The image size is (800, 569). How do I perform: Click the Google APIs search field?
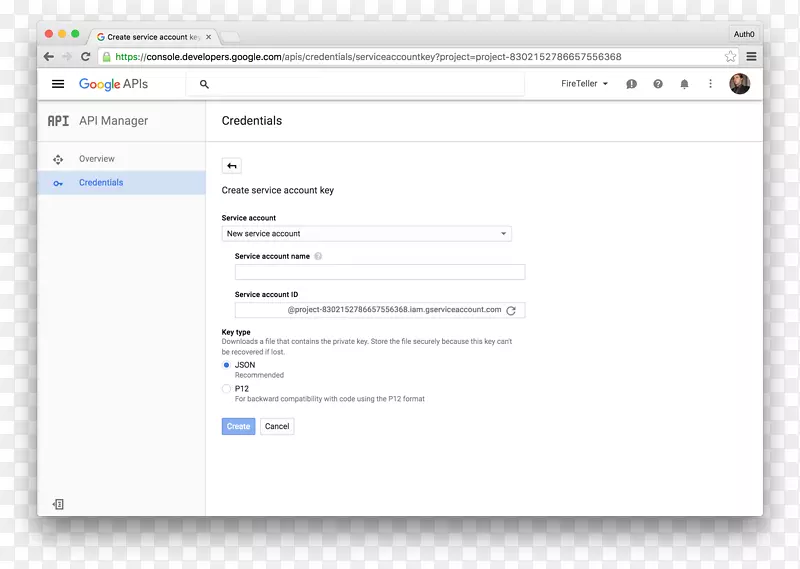[356, 84]
